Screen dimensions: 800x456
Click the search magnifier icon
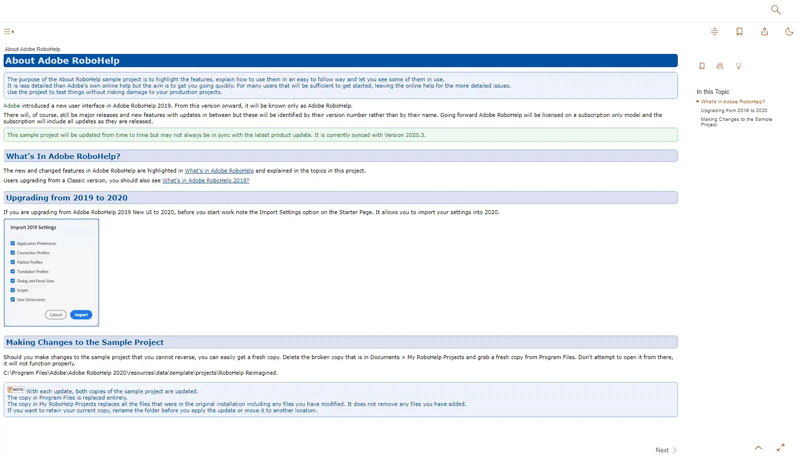[x=775, y=10]
